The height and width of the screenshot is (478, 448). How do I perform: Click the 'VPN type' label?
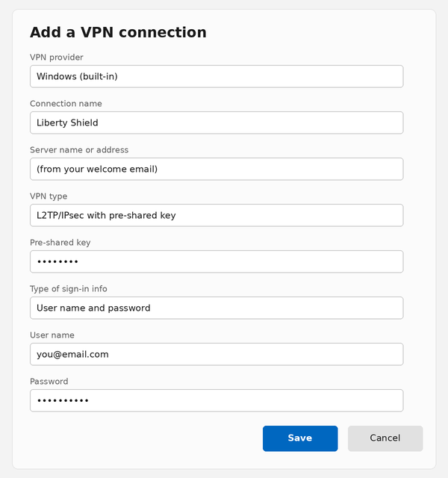pyautogui.click(x=49, y=196)
